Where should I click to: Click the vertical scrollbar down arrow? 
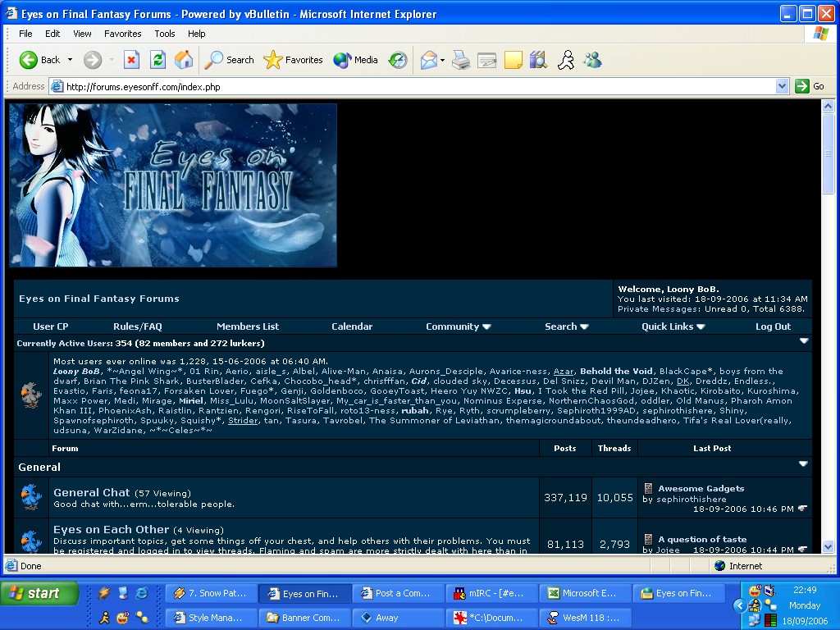[x=829, y=547]
